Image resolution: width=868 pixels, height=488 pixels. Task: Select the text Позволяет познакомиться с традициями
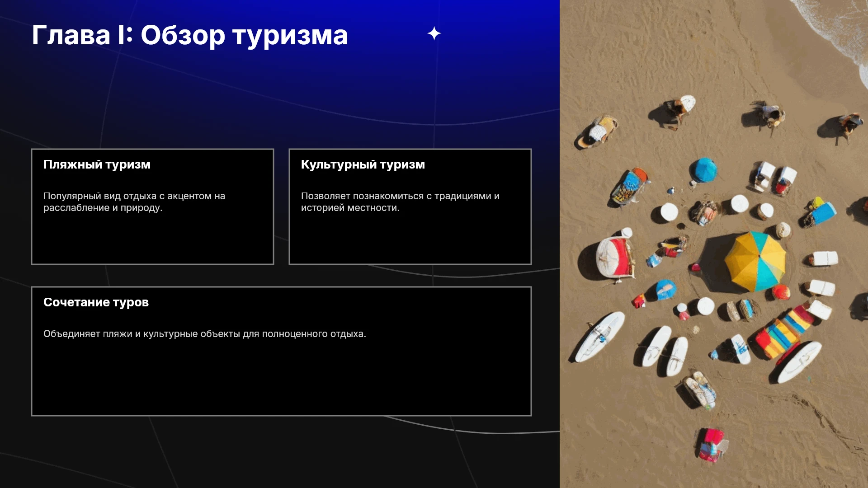tap(396, 196)
